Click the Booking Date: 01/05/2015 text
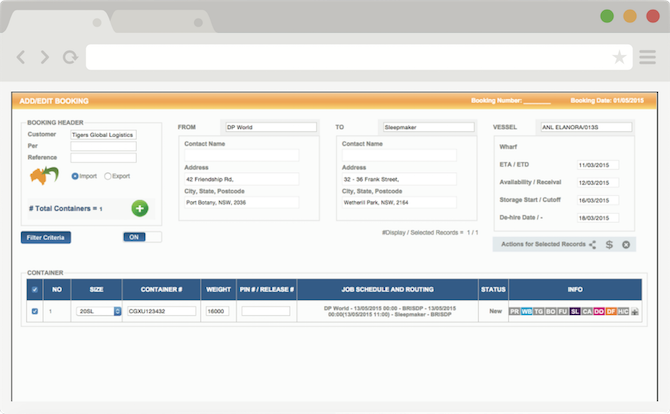This screenshot has width=670, height=414. tap(607, 101)
